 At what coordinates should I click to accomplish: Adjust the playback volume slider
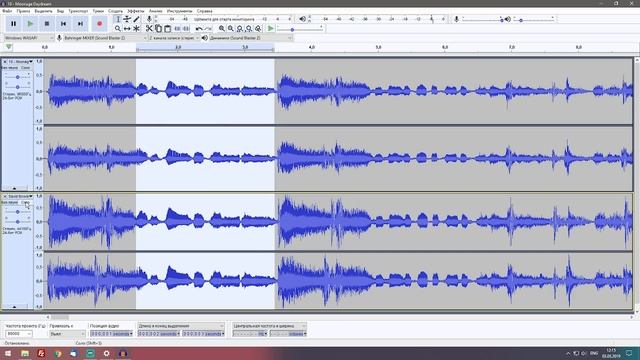[x=533, y=19]
